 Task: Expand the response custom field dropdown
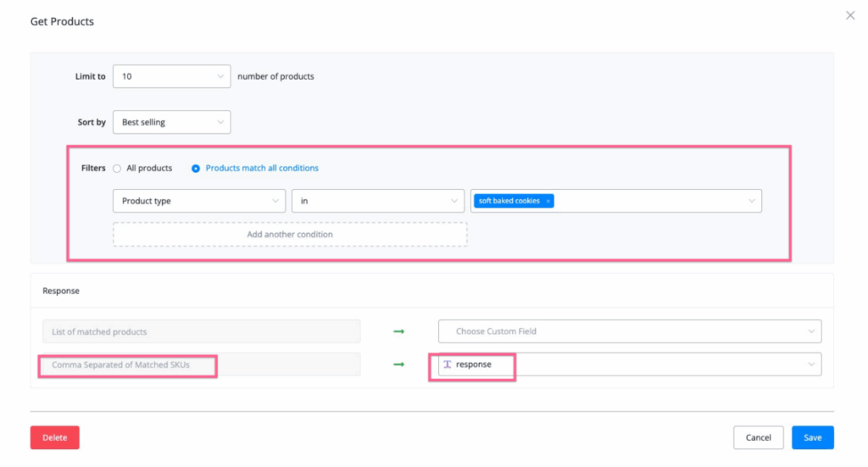coord(811,364)
